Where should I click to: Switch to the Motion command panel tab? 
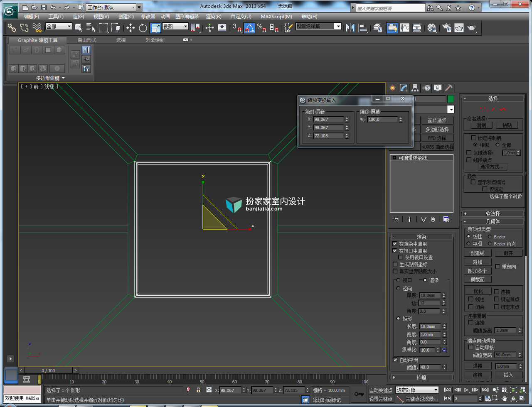pyautogui.click(x=426, y=88)
